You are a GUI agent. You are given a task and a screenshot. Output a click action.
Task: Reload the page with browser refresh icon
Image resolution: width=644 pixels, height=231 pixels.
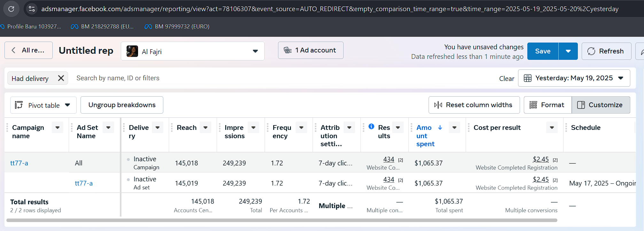point(11,9)
